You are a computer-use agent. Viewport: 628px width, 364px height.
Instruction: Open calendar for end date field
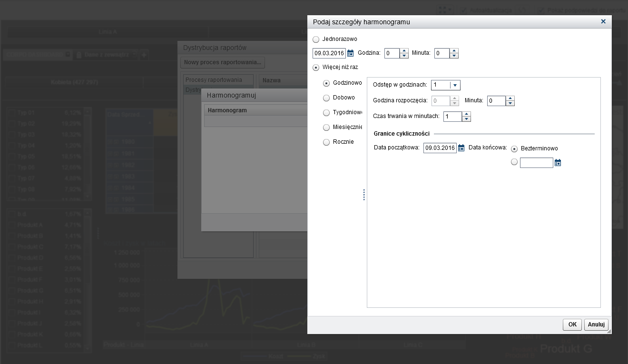(x=558, y=163)
